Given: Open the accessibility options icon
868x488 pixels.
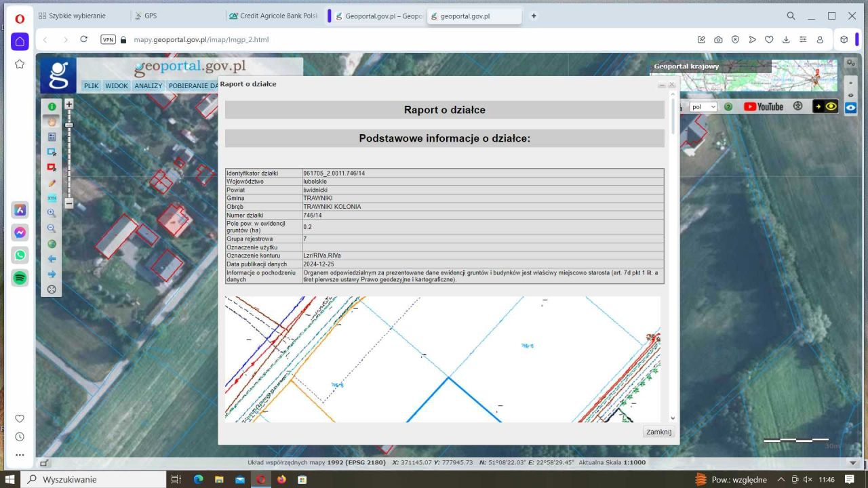Looking at the screenshot, I should pyautogui.click(x=798, y=106).
